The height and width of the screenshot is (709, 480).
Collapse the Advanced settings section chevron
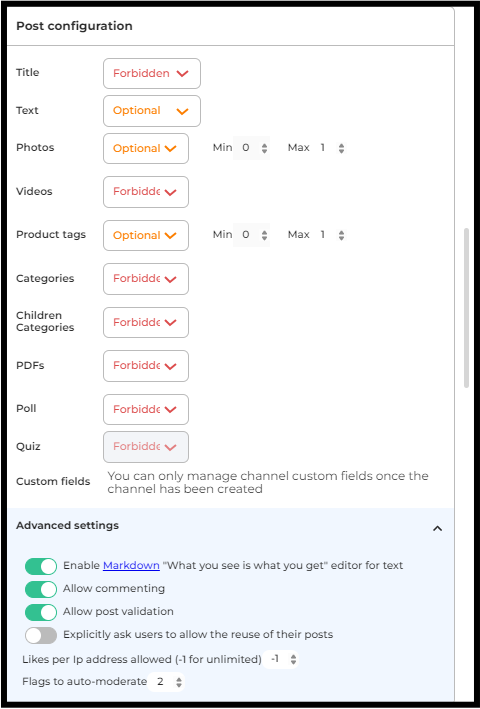tap(437, 528)
